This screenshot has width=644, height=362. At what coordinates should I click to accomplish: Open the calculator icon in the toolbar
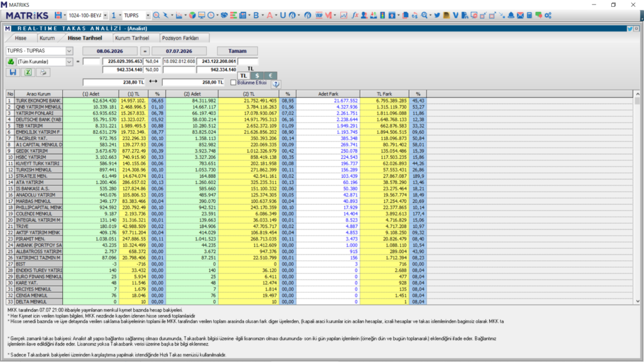530,15
